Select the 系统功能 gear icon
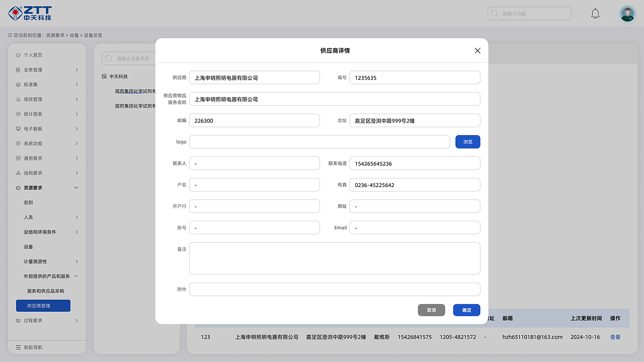The image size is (644, 362). (19, 143)
